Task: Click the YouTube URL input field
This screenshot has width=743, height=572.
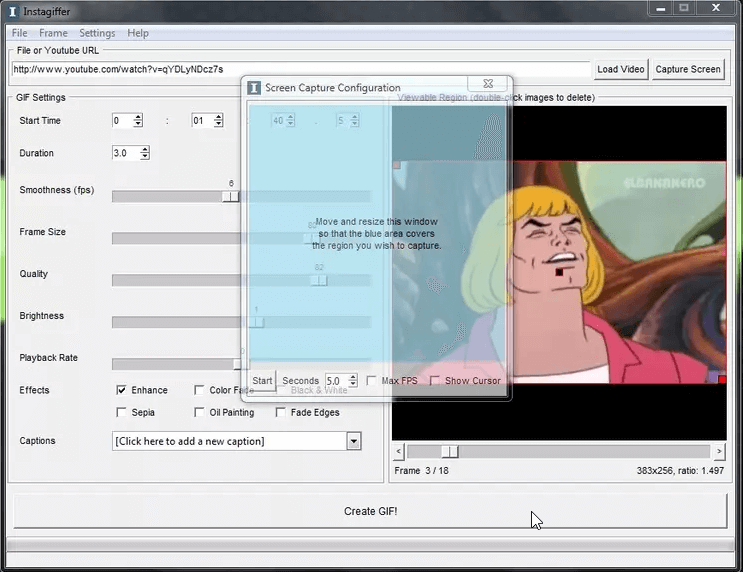Action: point(301,69)
